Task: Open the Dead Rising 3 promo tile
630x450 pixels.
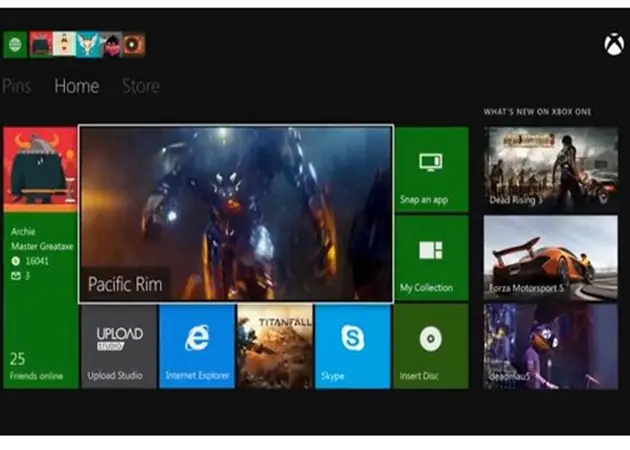Action: (x=550, y=170)
